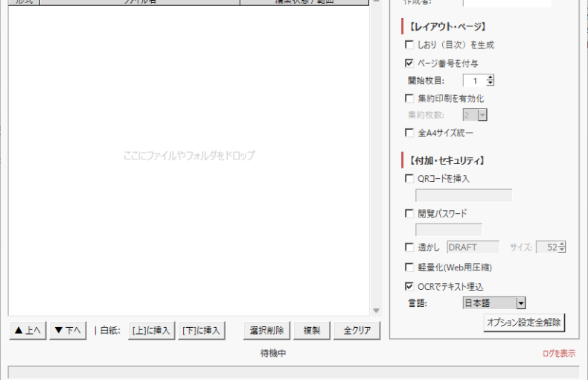The width and height of the screenshot is (588, 380).
Task: Click the 閲覧パスワード input field
Action: tap(448, 230)
